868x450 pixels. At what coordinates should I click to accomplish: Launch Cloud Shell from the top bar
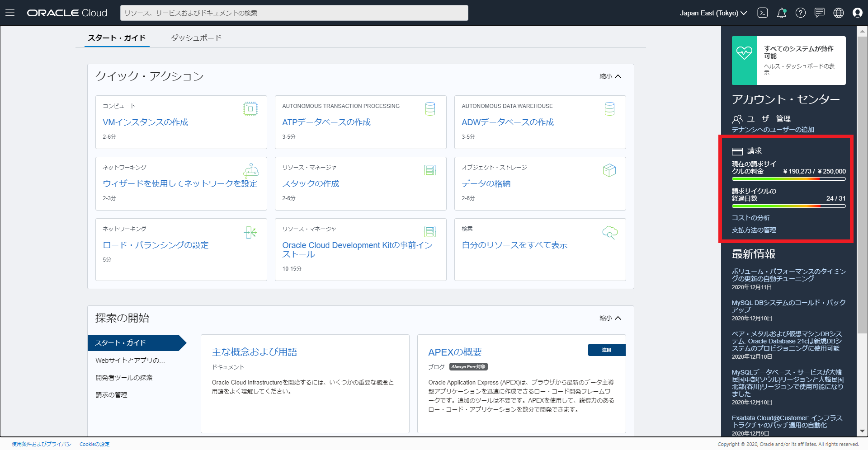pyautogui.click(x=762, y=13)
